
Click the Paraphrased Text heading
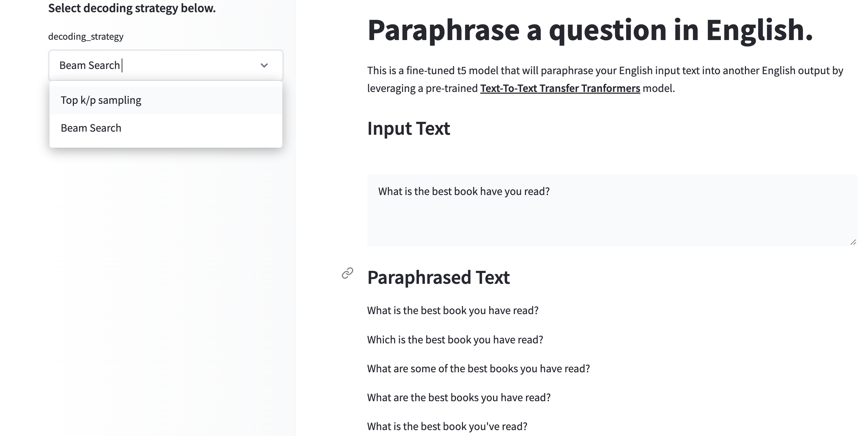[438, 278]
